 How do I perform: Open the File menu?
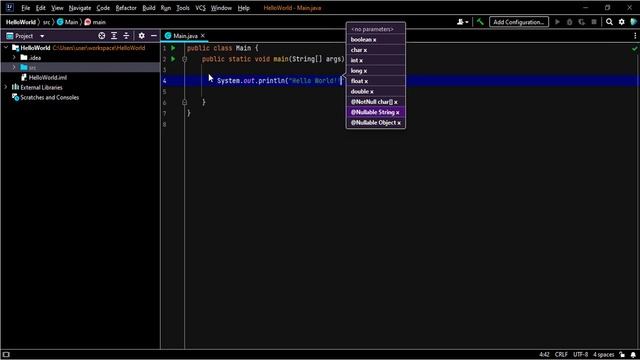pos(26,8)
